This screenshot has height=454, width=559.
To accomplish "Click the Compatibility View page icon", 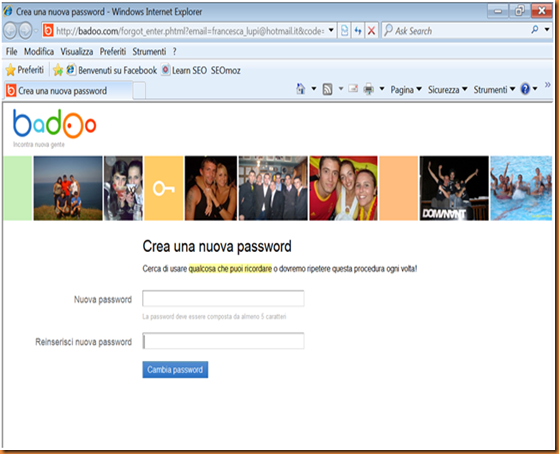I will click(x=344, y=31).
